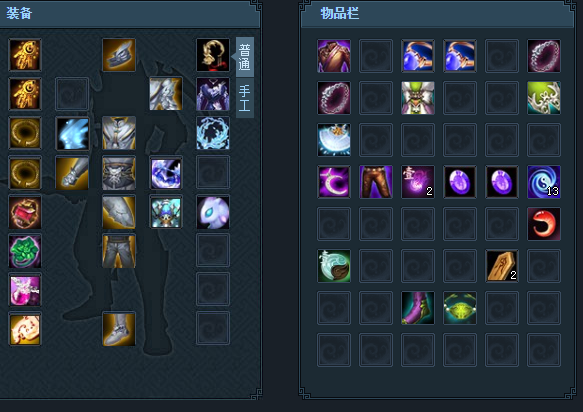Viewport: 583px width, 412px height.
Task: Click the equipped silver helmet slot
Action: pos(119,55)
